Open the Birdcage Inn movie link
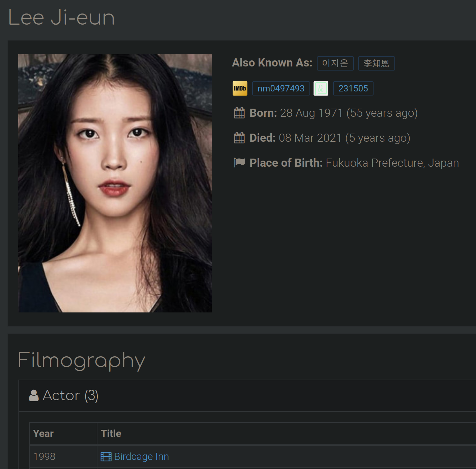476x469 pixels. tap(141, 457)
